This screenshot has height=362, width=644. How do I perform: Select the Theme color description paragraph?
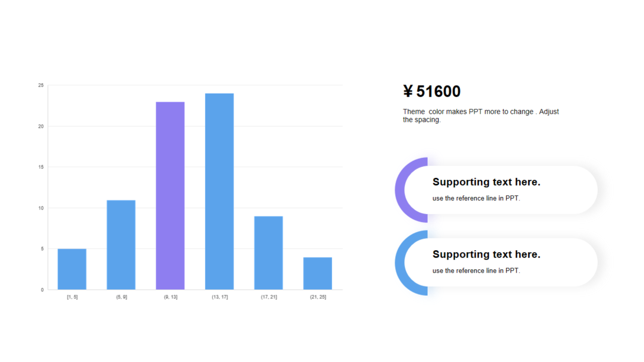481,116
